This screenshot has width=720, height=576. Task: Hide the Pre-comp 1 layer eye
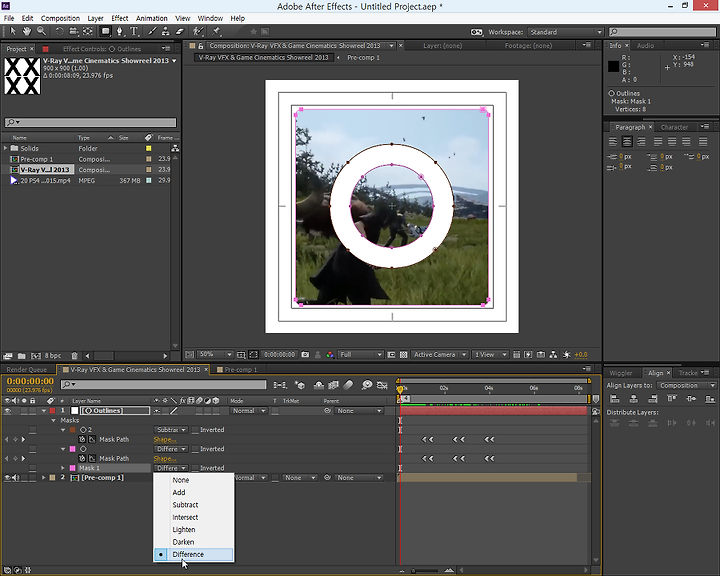point(7,478)
